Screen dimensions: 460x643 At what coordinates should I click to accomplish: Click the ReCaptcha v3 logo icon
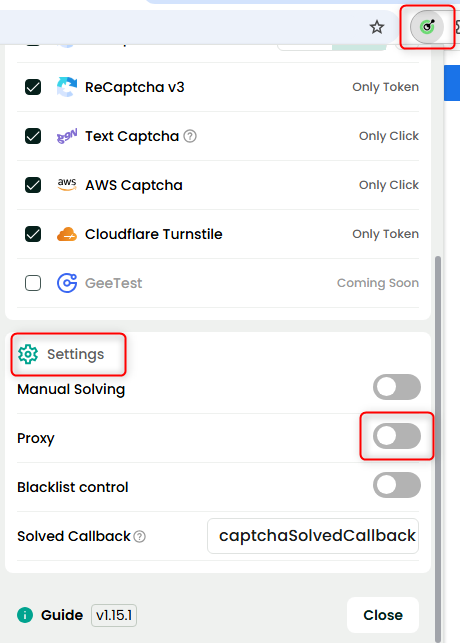67,87
